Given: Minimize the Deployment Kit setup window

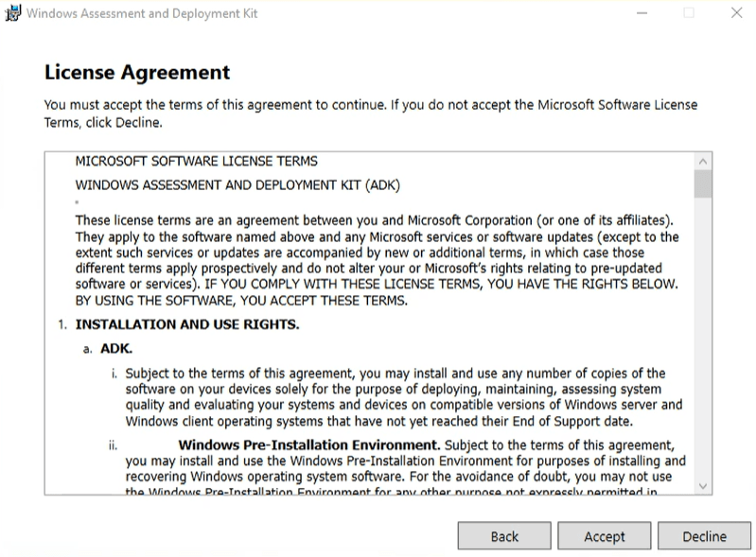Looking at the screenshot, I should (642, 13).
